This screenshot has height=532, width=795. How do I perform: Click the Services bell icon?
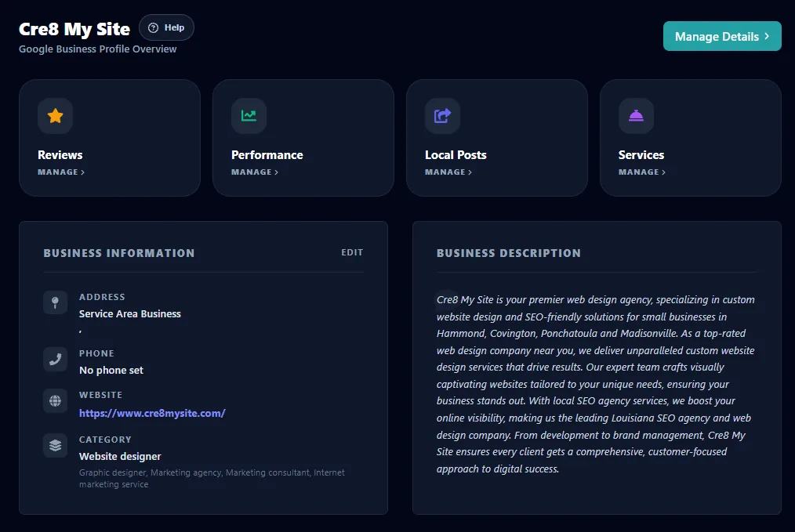pyautogui.click(x=637, y=116)
